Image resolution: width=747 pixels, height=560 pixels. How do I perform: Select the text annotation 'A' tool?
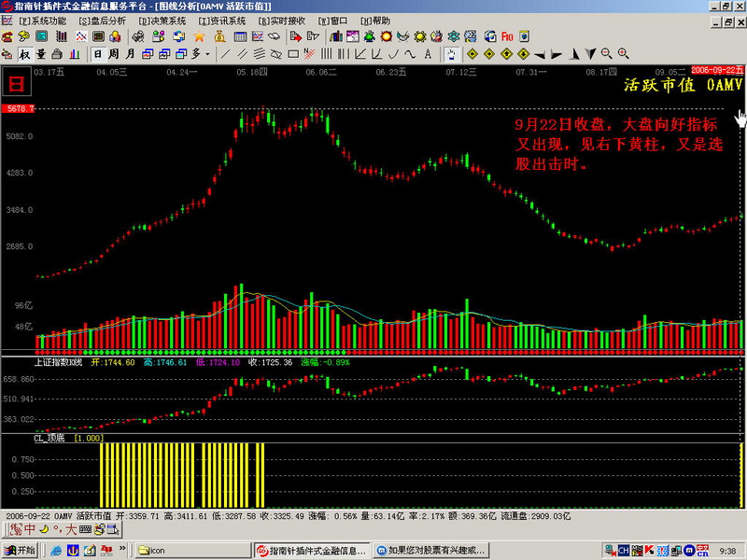(x=428, y=54)
